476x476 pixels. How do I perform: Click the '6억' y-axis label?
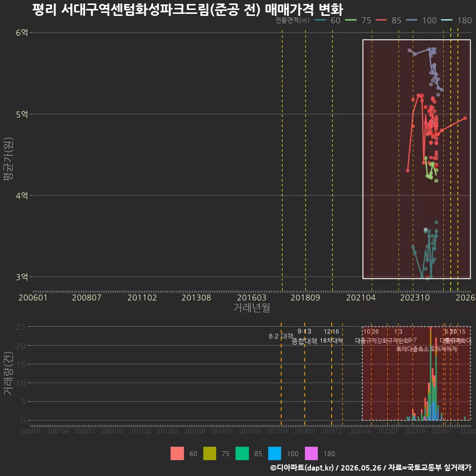point(22,33)
